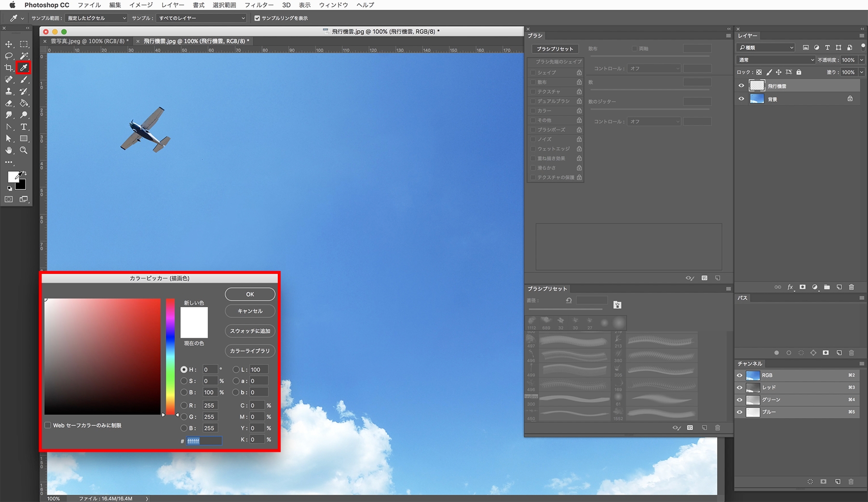This screenshot has height=502, width=868.
Task: Choose the Brush tool
Action: pyautogui.click(x=24, y=80)
